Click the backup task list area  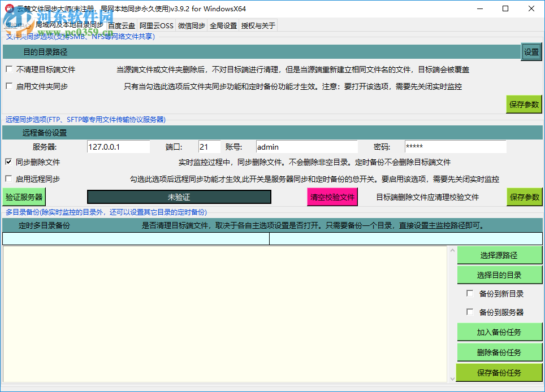[225, 314]
